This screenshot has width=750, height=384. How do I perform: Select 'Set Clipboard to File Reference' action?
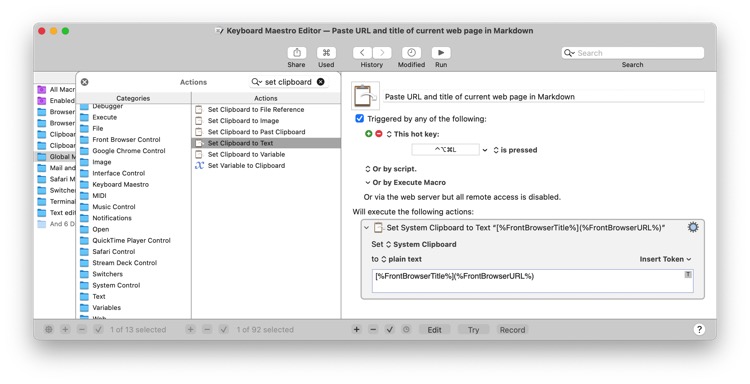point(266,110)
